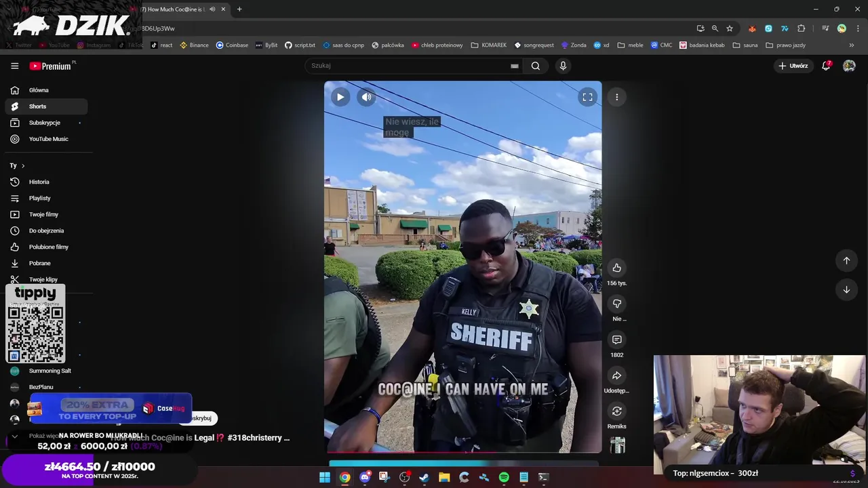Mute the Short's volume
Viewport: 868px width, 488px height.
click(366, 97)
